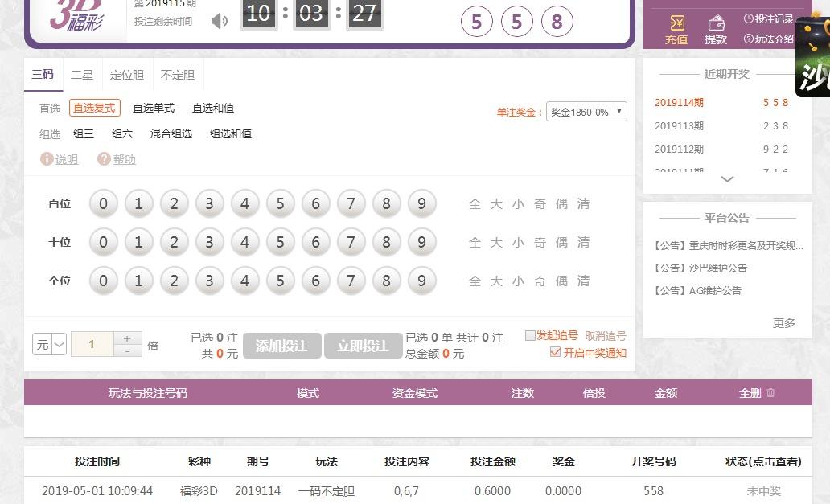
Task: Click 更多 to view more announcements
Action: (783, 322)
